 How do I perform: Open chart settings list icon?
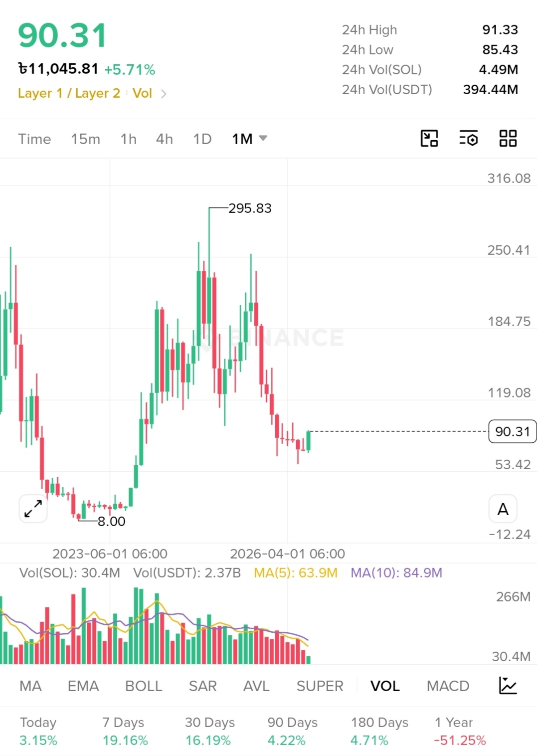pos(468,138)
